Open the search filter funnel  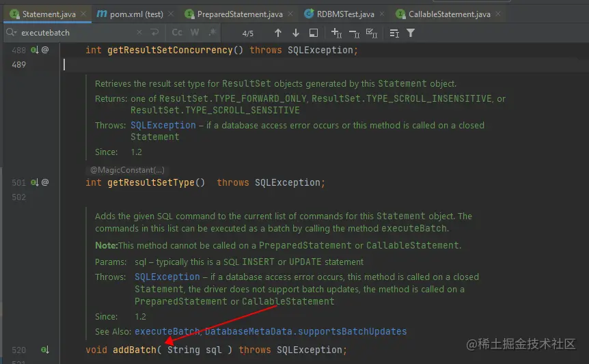pyautogui.click(x=411, y=33)
